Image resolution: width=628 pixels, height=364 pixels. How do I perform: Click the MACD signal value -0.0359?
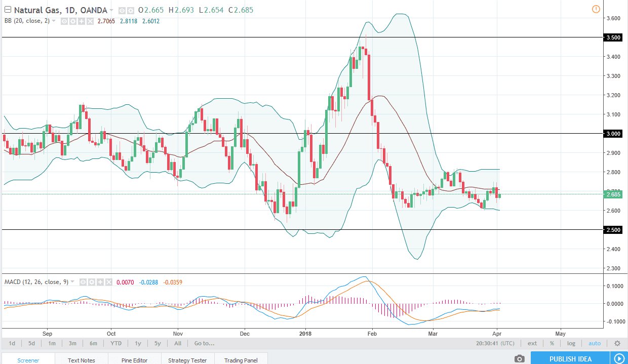(x=174, y=281)
